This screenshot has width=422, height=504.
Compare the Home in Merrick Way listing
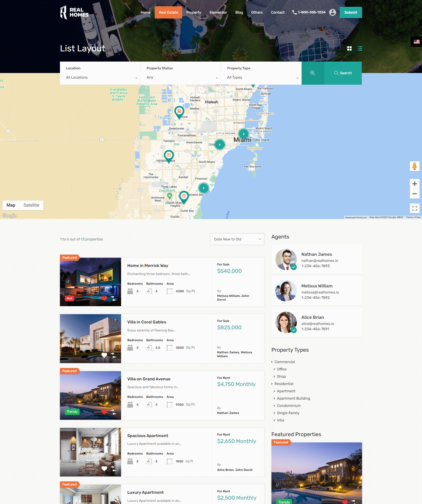(x=113, y=298)
